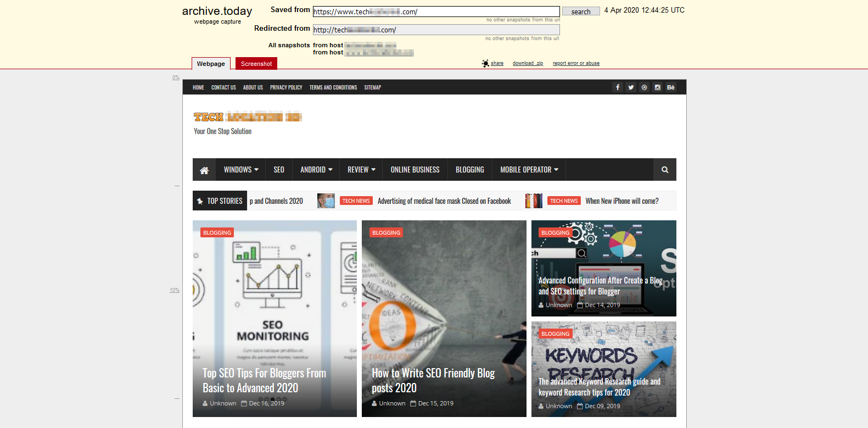868x428 pixels.
Task: Click the Blogging tag on SEO Monitoring card
Action: tap(217, 232)
